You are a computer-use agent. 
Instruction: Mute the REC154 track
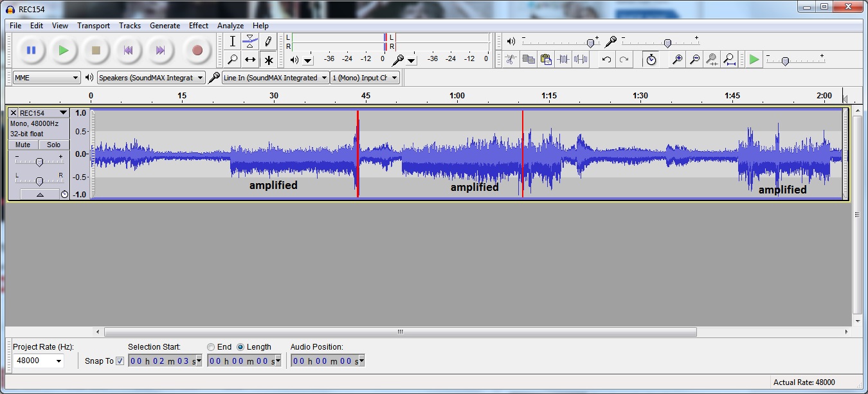(23, 145)
